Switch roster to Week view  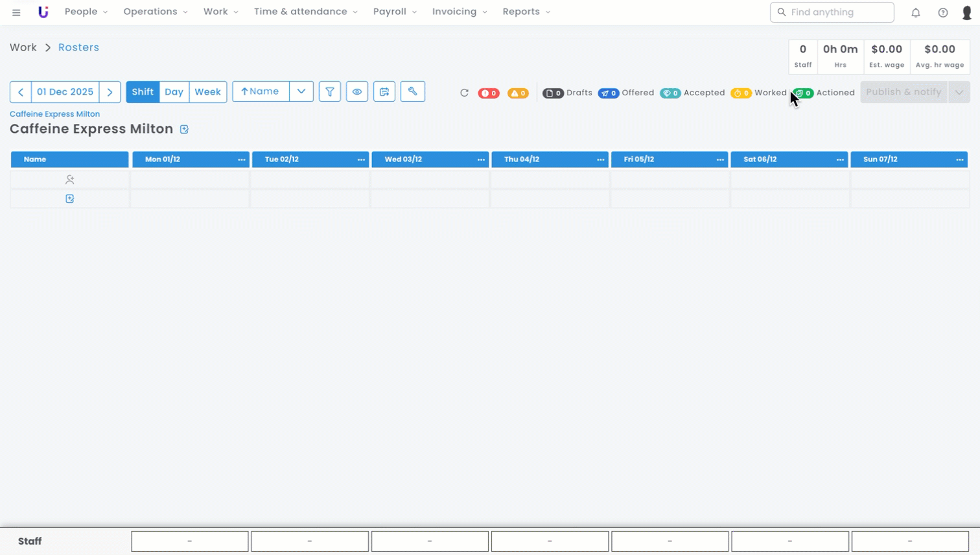coord(207,92)
